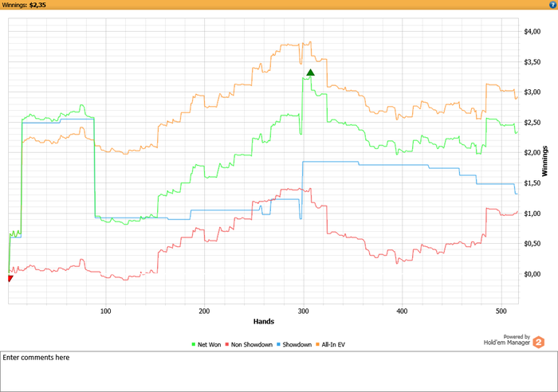558x392 pixels.
Task: Toggle the Net Won legend entry
Action: pyautogui.click(x=206, y=344)
